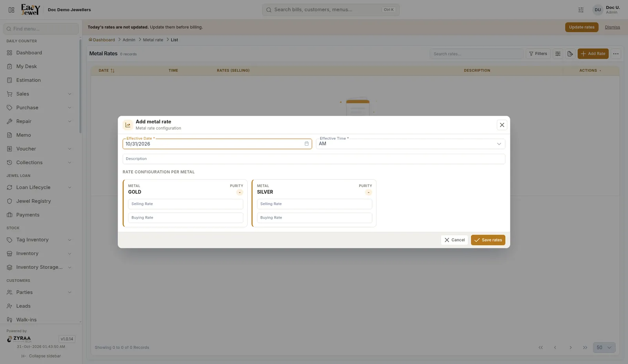The width and height of the screenshot is (628, 364).
Task: Open the top-right settings sliders icon
Action: tap(581, 10)
